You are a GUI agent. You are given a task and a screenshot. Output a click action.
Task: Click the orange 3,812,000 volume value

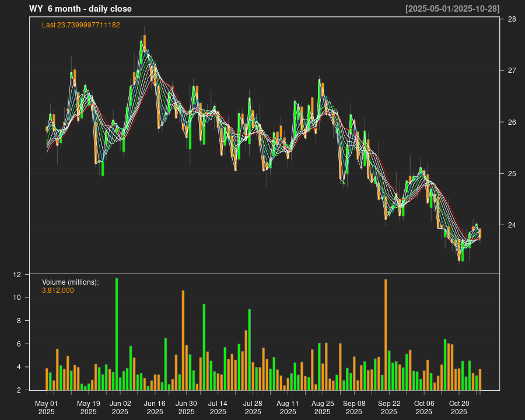pyautogui.click(x=58, y=290)
